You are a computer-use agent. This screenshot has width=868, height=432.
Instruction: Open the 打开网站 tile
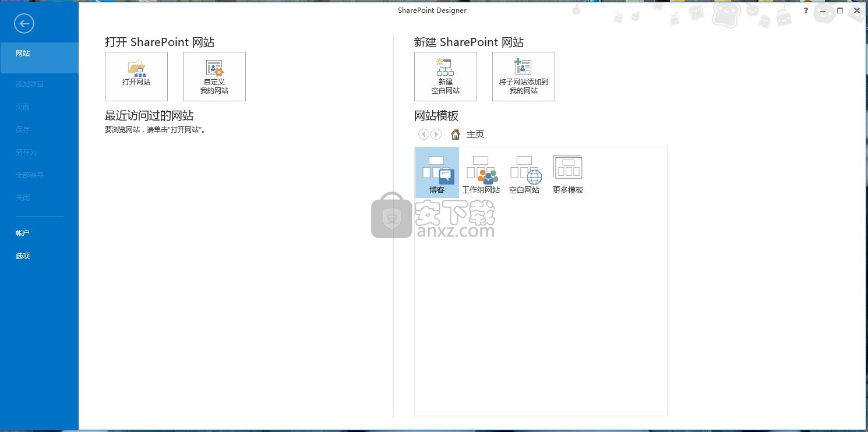[136, 76]
